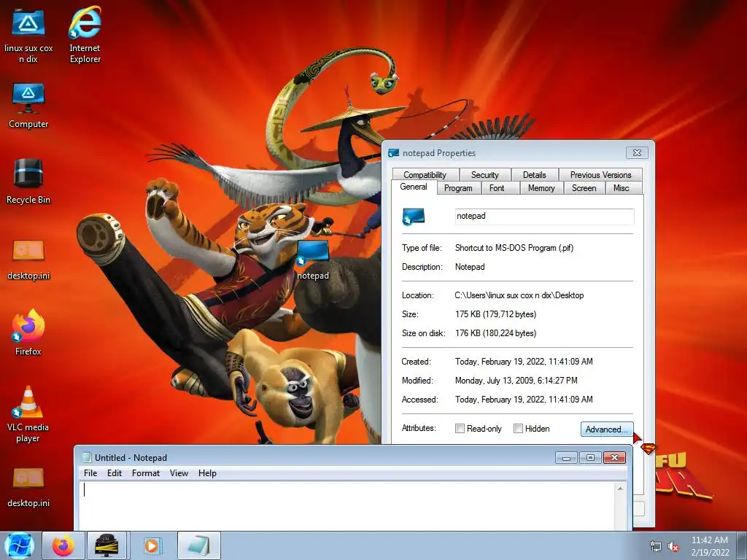
Task: Click the notepad file name field
Action: pyautogui.click(x=544, y=216)
